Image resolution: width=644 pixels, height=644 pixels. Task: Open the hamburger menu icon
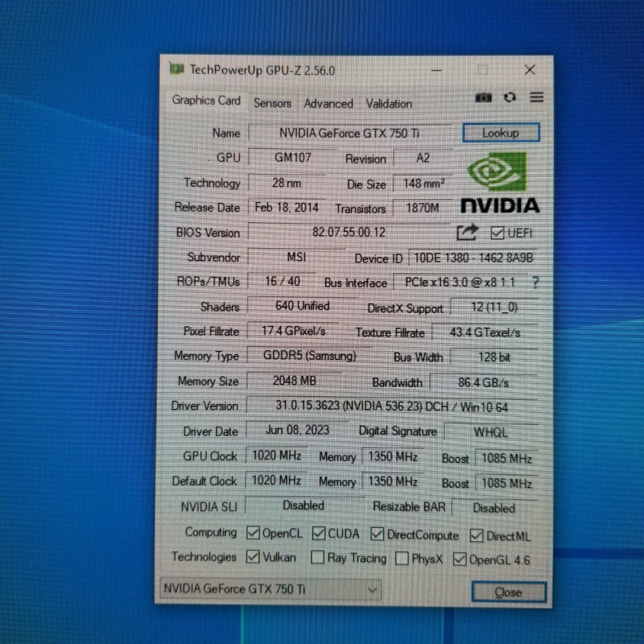point(537,97)
